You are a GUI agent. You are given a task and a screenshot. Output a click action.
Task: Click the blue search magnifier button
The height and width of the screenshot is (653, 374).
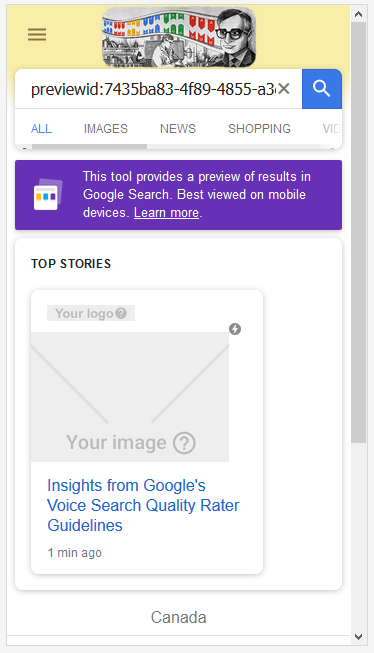tap(322, 89)
